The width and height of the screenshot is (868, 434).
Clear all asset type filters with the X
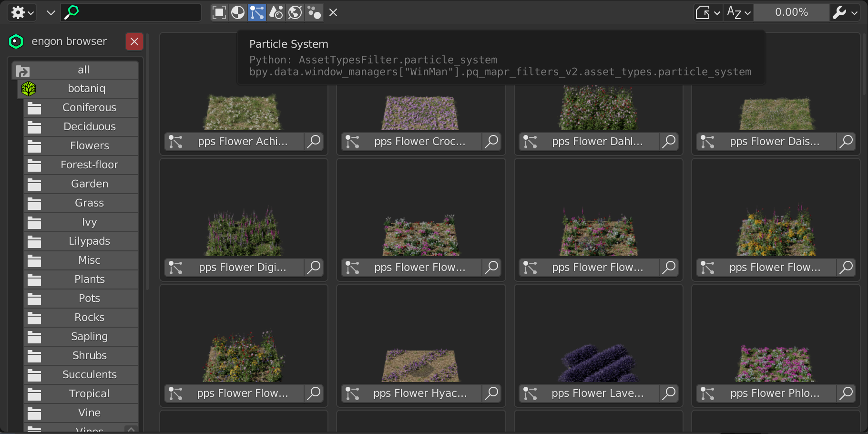(333, 12)
